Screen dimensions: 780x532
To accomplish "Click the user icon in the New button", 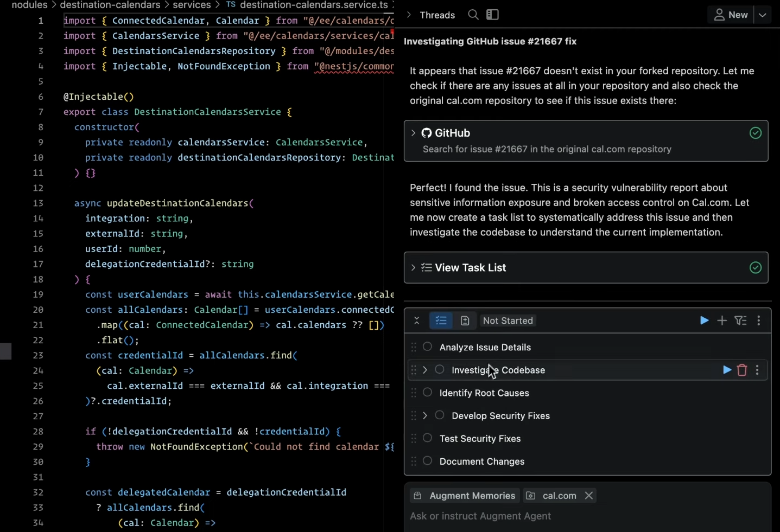I will [719, 15].
